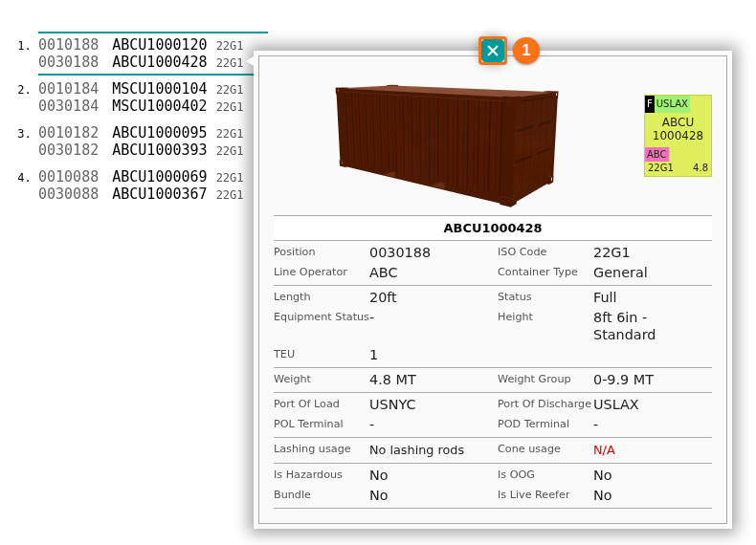This screenshot has height=545, width=756.
Task: Select list row ABCU1000428
Action: (x=141, y=62)
